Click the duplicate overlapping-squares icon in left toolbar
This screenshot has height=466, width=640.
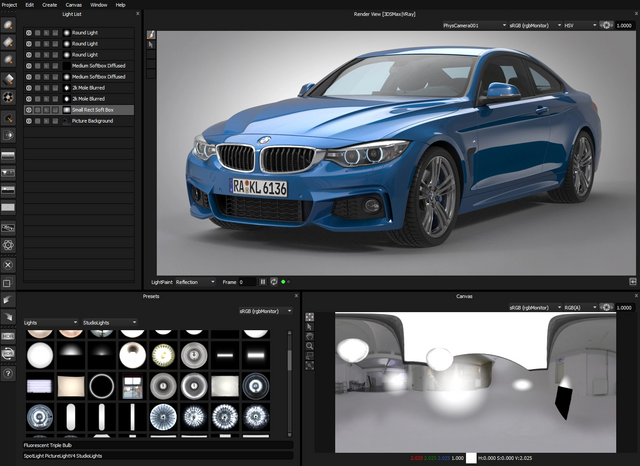point(8,282)
